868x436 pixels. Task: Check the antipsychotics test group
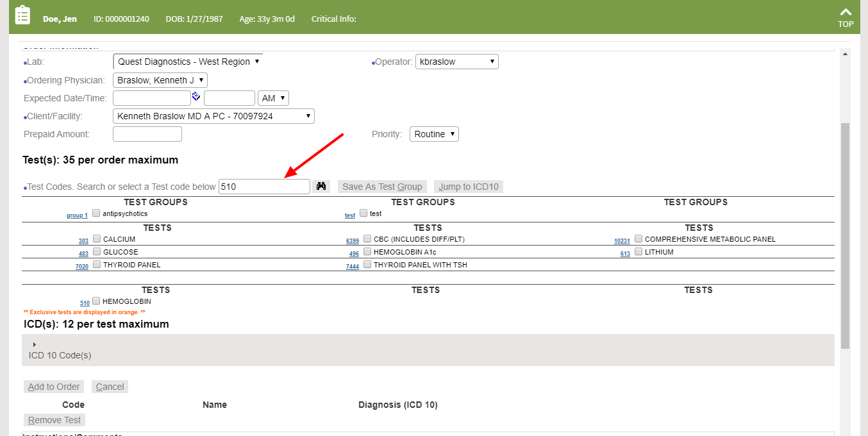[x=96, y=213]
